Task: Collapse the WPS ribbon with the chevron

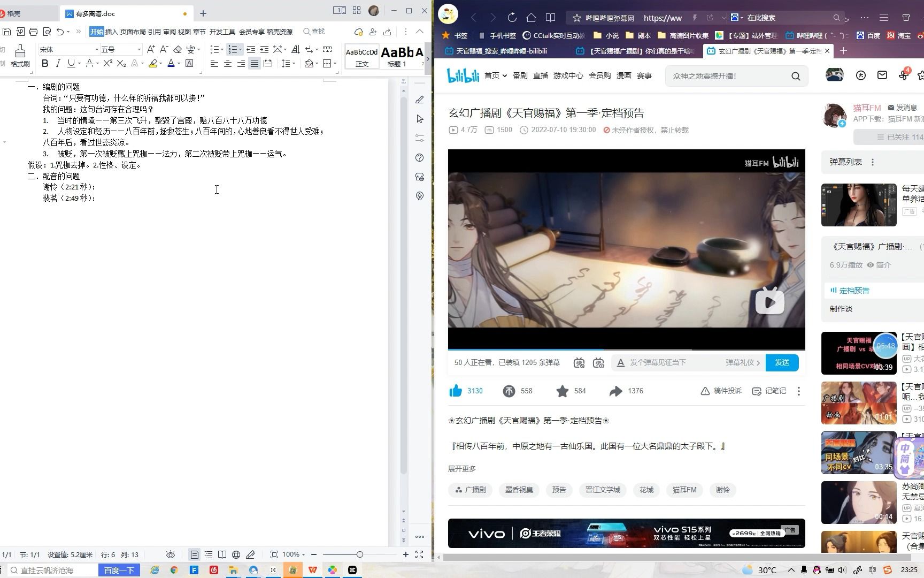Action: click(x=420, y=32)
